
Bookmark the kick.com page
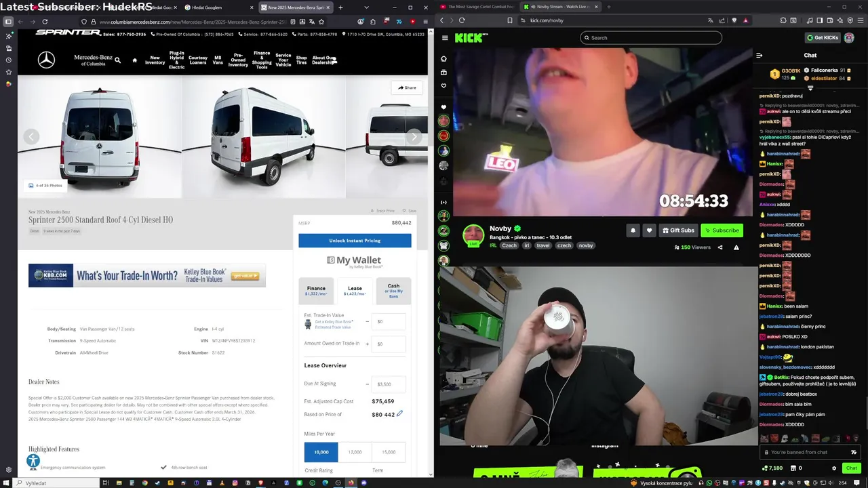[x=510, y=20]
